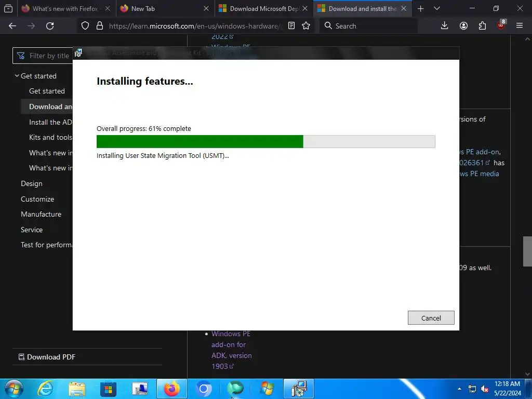Open the Install the ADK sidebar item
Viewport: 532px width, 399px height.
click(50, 122)
